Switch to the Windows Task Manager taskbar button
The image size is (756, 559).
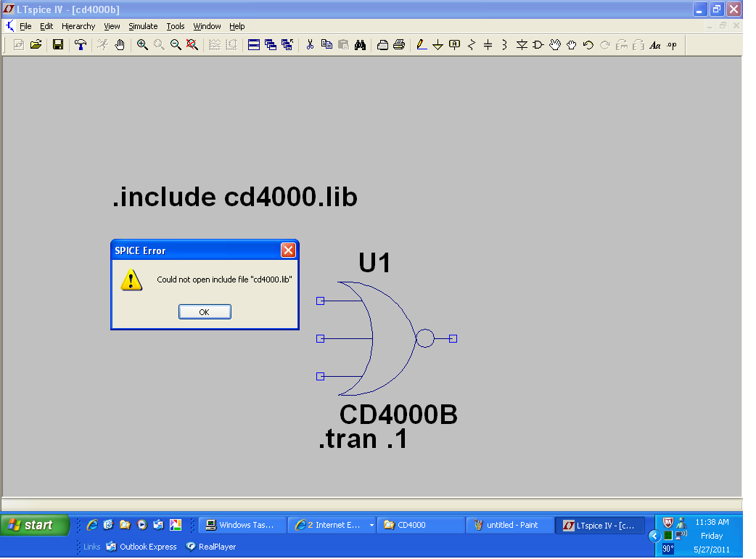[242, 525]
